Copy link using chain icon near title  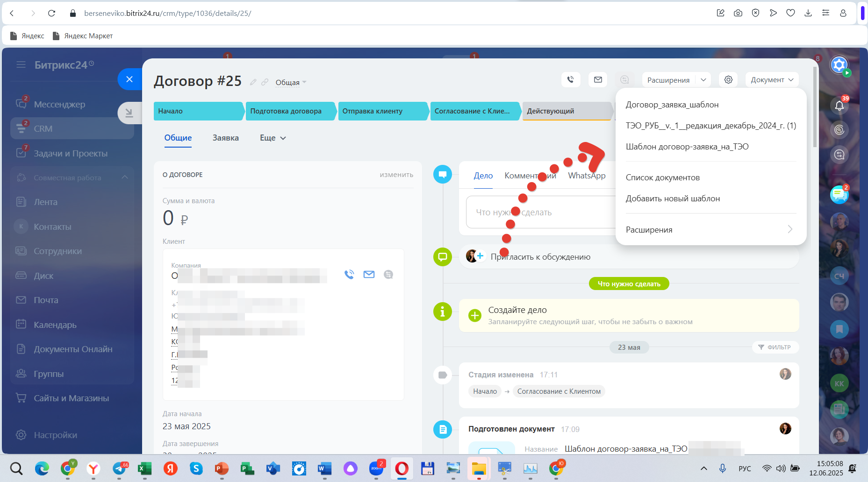tap(265, 82)
